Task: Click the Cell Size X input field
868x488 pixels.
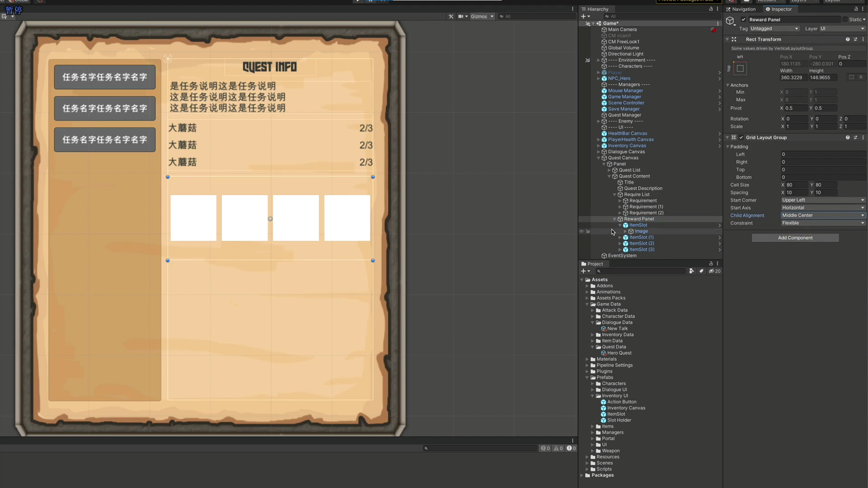Action: click(797, 185)
